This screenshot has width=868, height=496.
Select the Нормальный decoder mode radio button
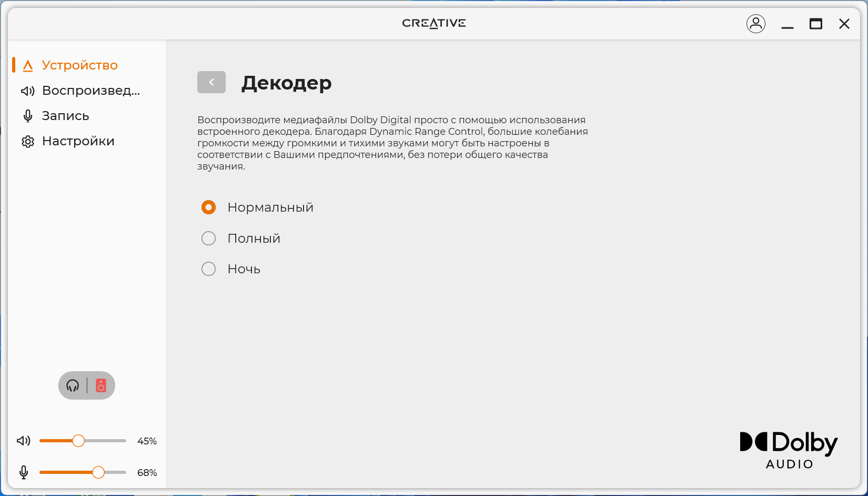pos(209,207)
